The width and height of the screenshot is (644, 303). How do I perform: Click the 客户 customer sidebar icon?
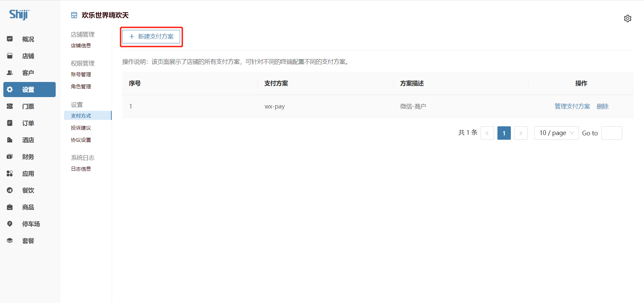click(10, 73)
